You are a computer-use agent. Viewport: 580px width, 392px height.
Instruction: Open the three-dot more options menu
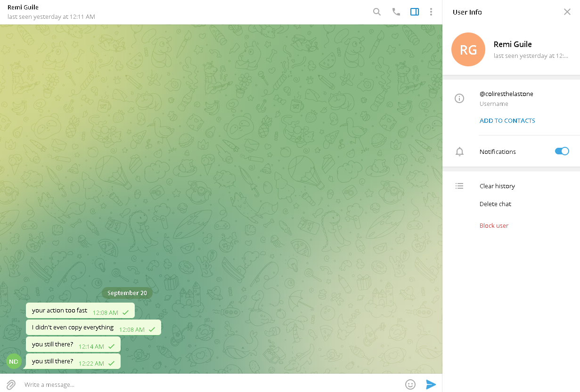click(x=431, y=12)
